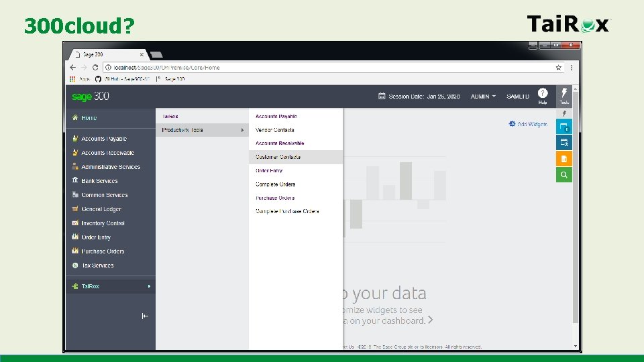Click the Purchase Orders heading in flyout

pyautogui.click(x=275, y=198)
